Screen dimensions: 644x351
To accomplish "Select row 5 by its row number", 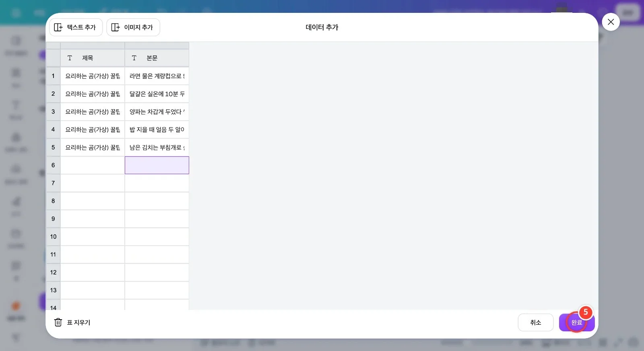I will click(53, 148).
